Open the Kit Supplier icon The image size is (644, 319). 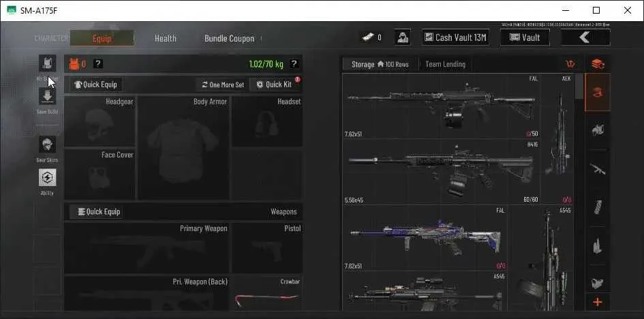pos(47,63)
